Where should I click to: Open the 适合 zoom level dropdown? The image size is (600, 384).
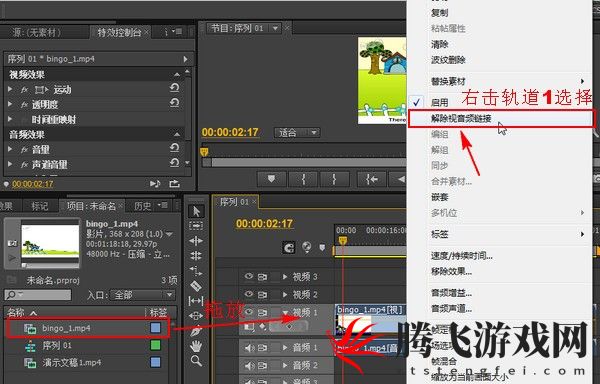pos(297,133)
